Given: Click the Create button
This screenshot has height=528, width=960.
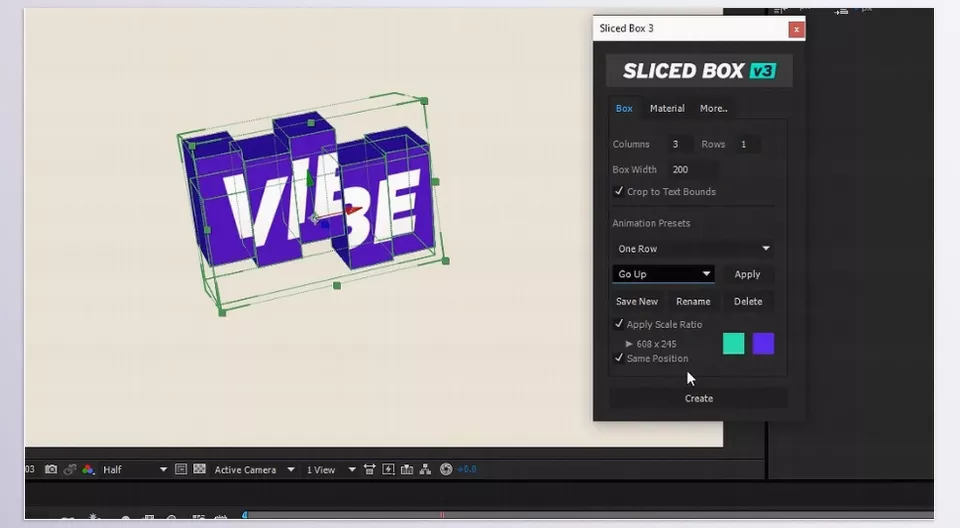Looking at the screenshot, I should [x=699, y=398].
